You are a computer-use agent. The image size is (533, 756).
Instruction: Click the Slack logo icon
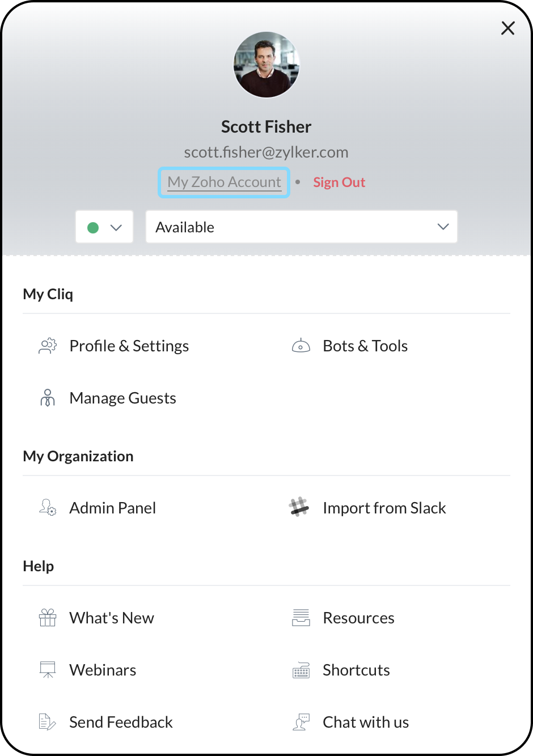click(299, 508)
